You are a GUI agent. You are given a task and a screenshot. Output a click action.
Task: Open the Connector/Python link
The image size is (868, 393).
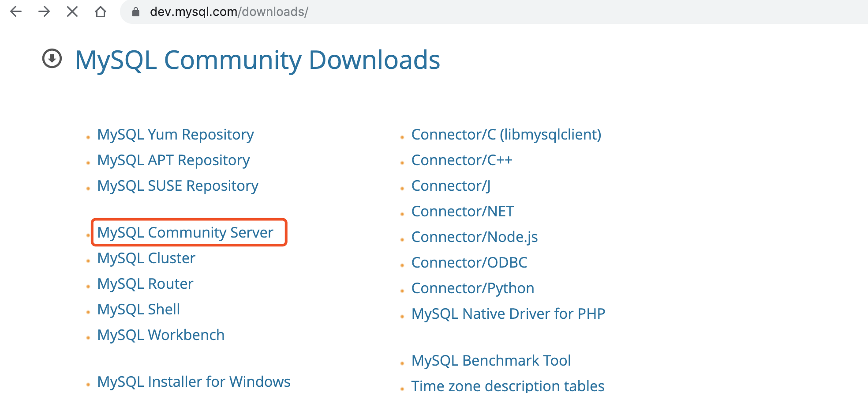click(x=473, y=288)
